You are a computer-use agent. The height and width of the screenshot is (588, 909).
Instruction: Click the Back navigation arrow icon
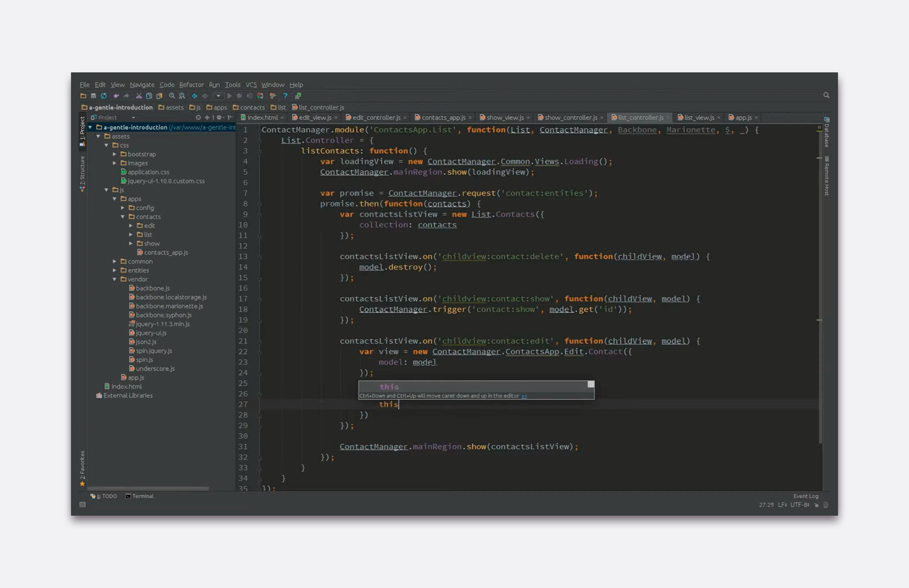coord(195,96)
